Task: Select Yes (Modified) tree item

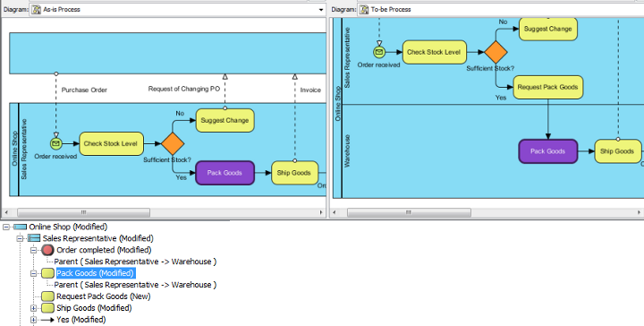Action: point(80,320)
